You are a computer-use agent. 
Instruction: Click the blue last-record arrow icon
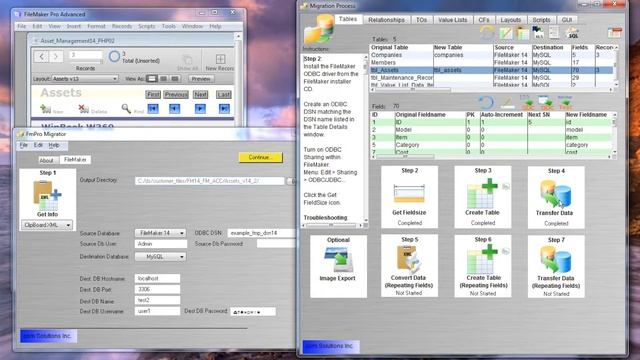tap(224, 109)
